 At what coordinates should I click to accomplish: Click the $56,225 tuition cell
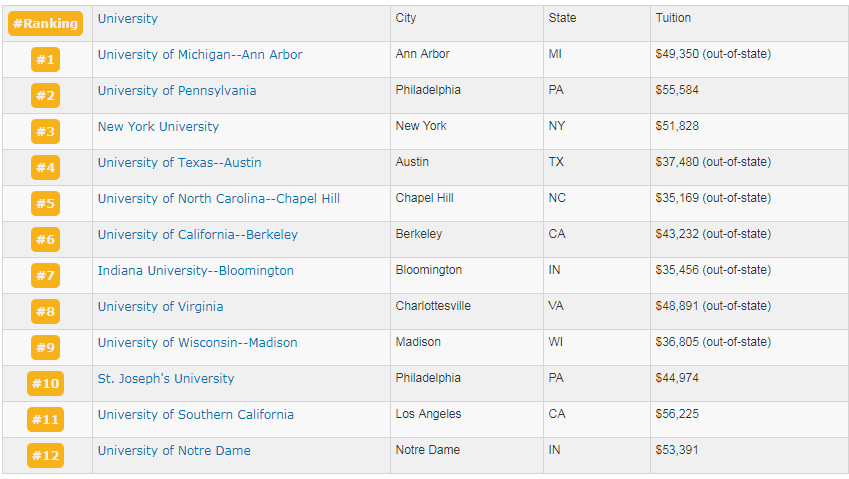tap(677, 414)
